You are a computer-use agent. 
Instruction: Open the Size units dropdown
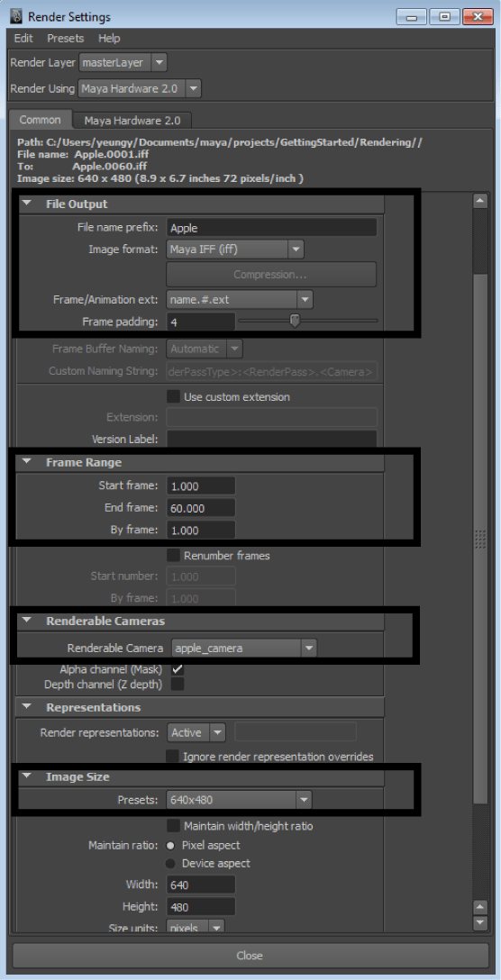pos(196,928)
